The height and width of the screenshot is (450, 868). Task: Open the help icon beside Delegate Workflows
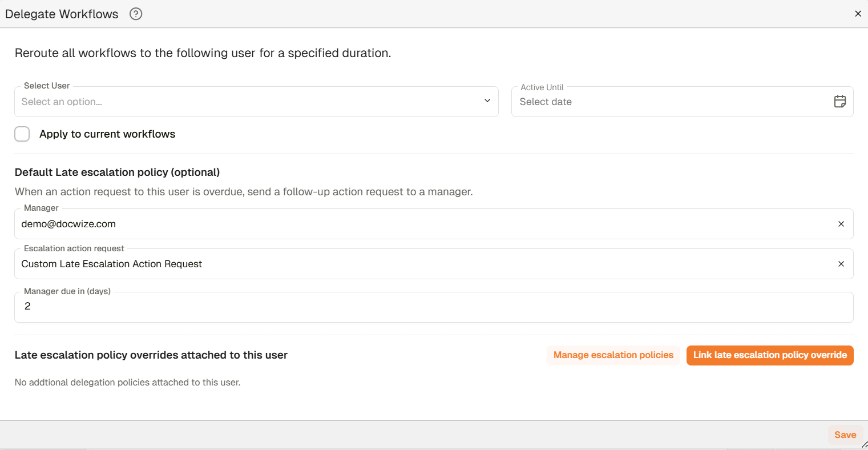coord(136,14)
